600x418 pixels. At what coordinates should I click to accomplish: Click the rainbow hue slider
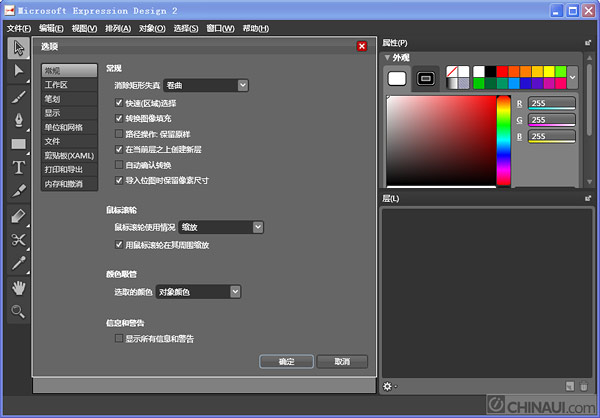point(504,140)
